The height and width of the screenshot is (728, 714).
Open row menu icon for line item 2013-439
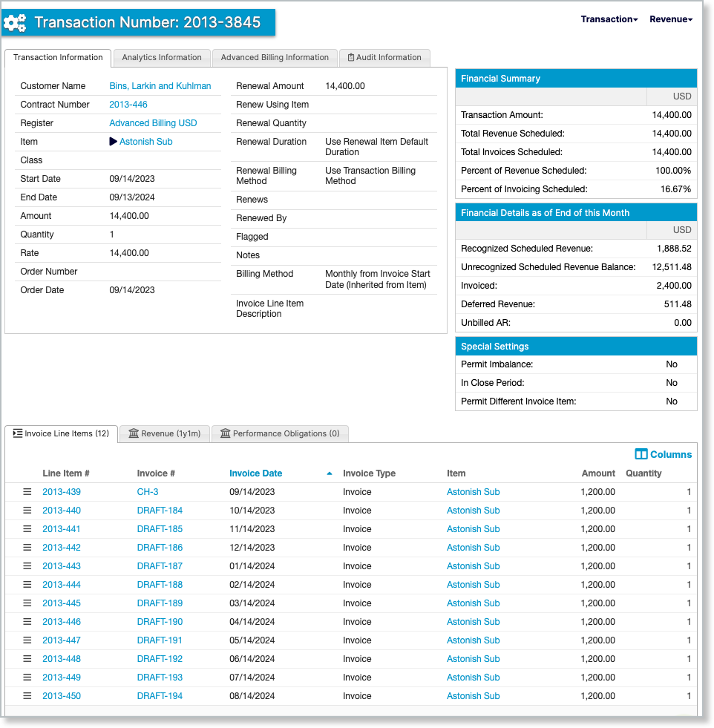coord(27,492)
